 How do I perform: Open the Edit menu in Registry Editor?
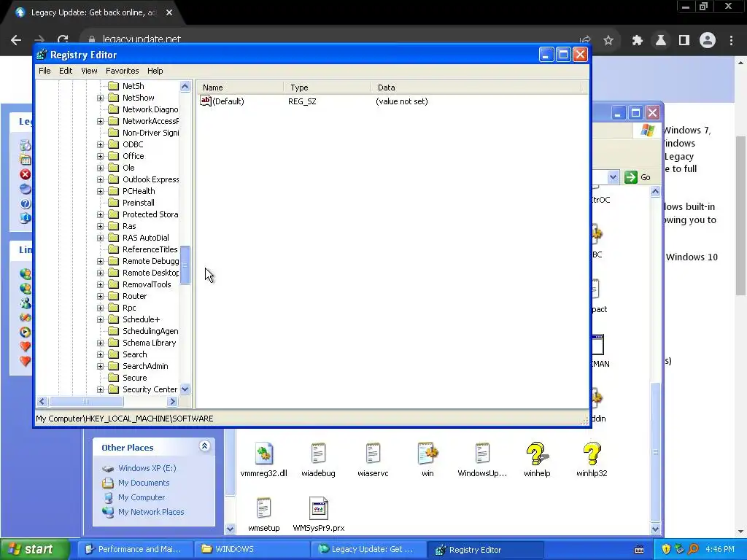pos(66,71)
